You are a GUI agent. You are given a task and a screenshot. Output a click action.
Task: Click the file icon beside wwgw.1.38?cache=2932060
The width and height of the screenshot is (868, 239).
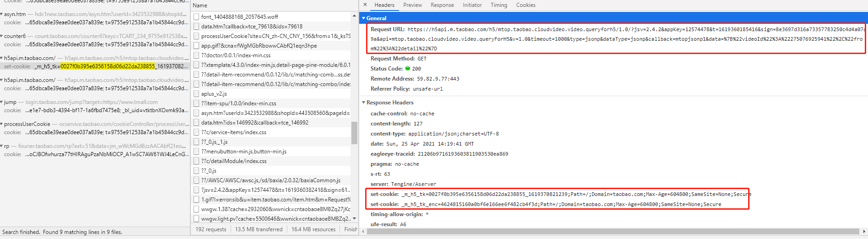[196, 209]
